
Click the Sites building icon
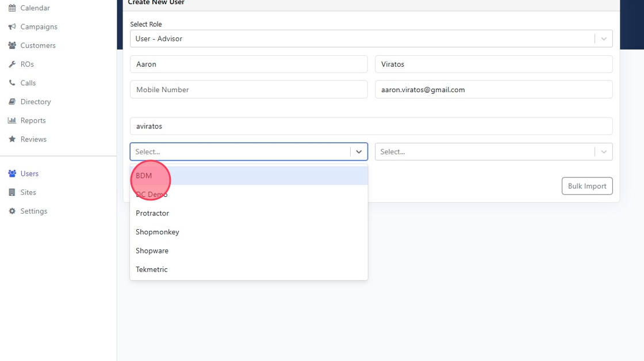point(12,192)
